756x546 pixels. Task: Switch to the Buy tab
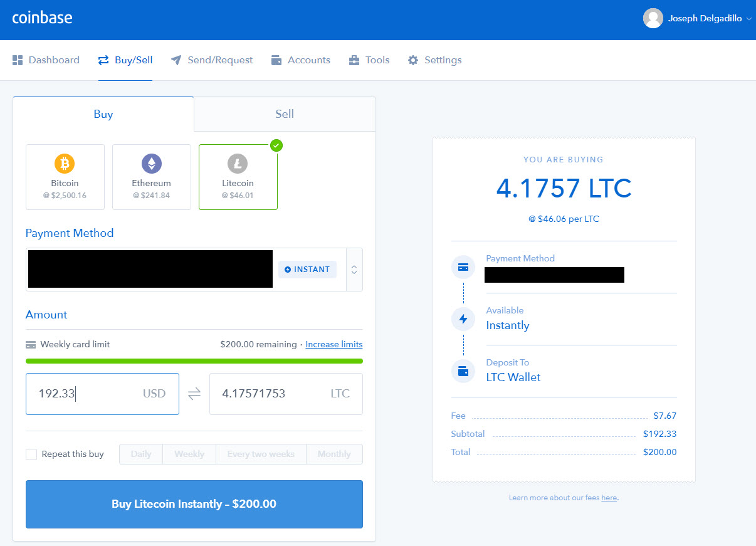103,114
